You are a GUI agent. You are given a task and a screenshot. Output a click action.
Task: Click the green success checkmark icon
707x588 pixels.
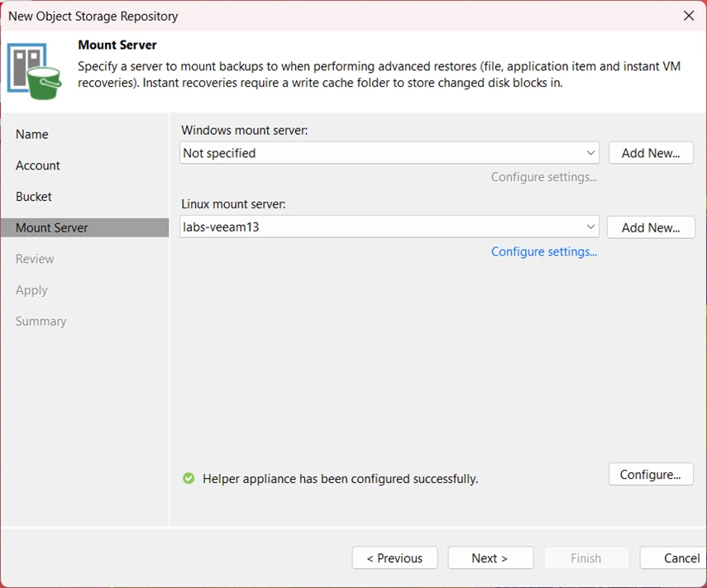pyautogui.click(x=189, y=479)
